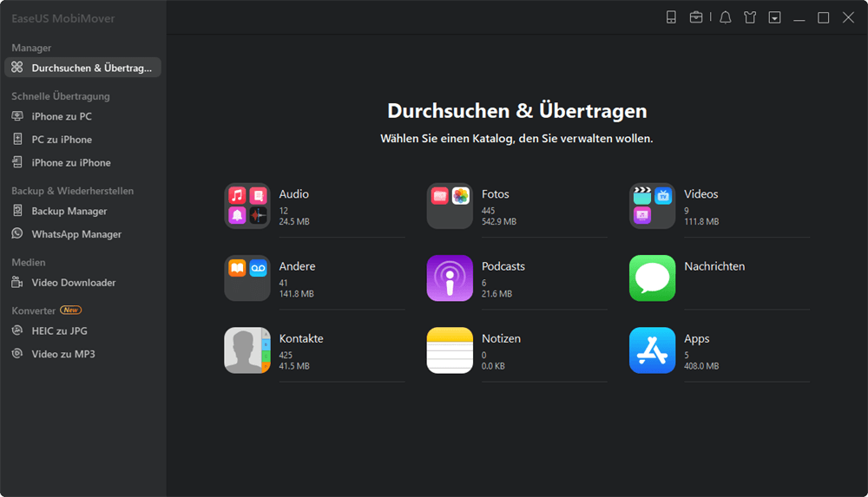Screen dimensions: 868x497
Task: Click the iPhone zu iPhone sidebar icon
Action: (17, 162)
